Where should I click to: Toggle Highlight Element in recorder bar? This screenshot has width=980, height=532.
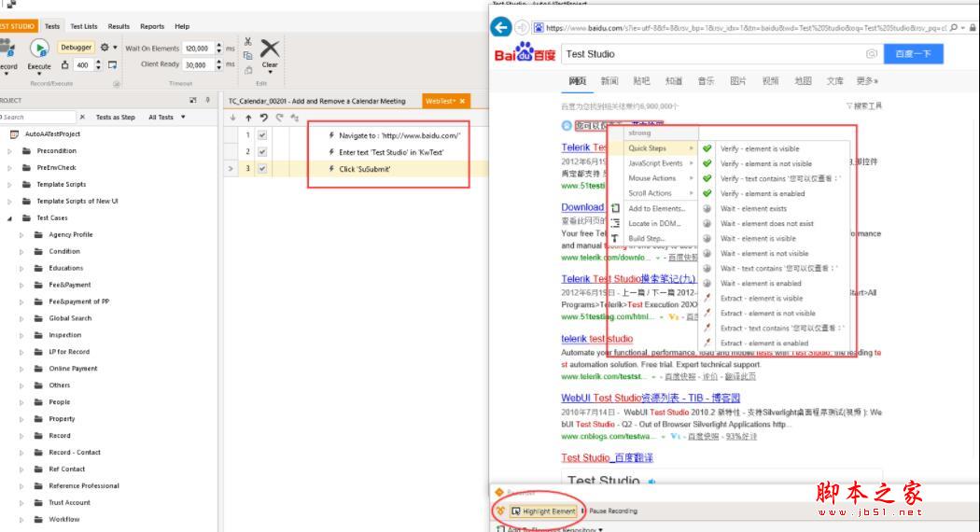coord(543,511)
